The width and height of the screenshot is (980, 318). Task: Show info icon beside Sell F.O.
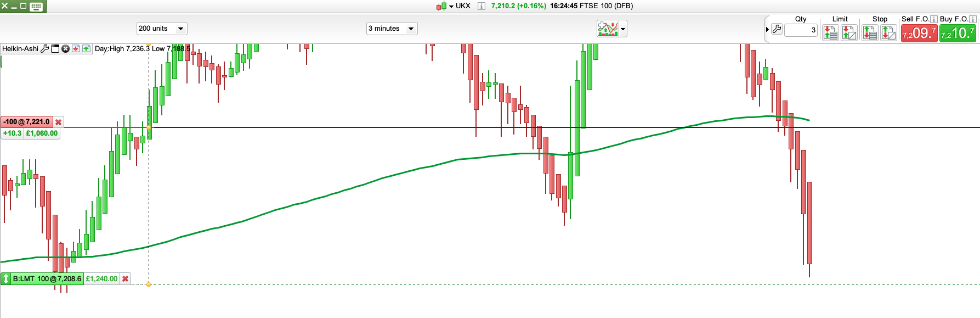pyautogui.click(x=934, y=19)
